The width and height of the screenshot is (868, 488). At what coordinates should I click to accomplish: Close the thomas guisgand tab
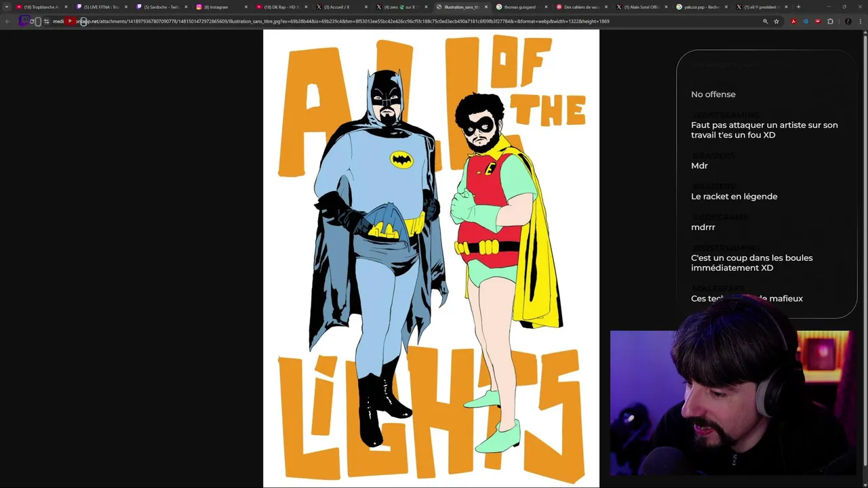(x=546, y=7)
